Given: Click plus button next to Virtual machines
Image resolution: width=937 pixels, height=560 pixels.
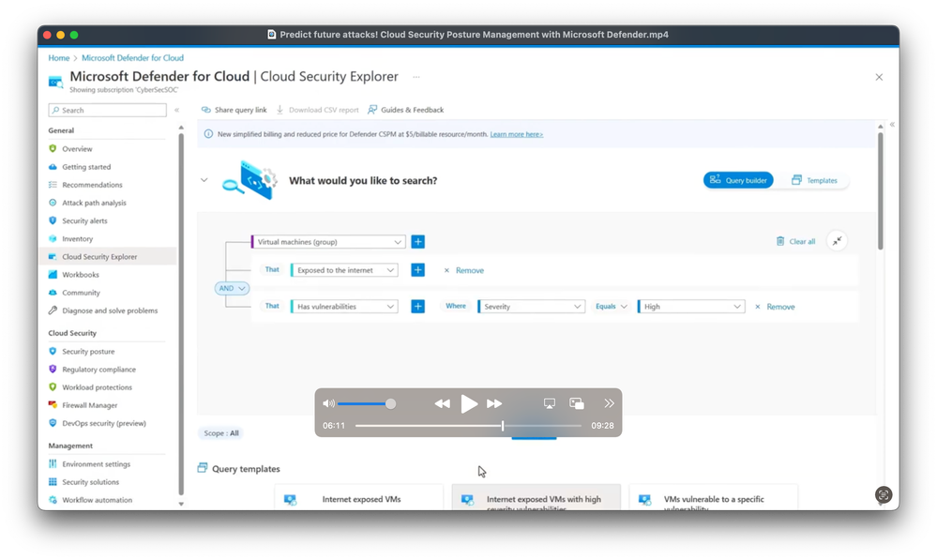Looking at the screenshot, I should click(418, 242).
